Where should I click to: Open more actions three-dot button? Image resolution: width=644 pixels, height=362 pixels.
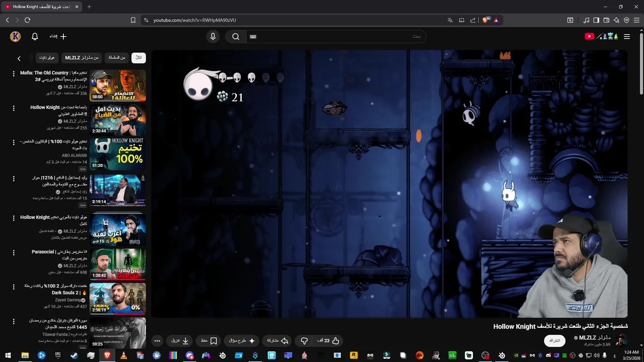tap(157, 341)
